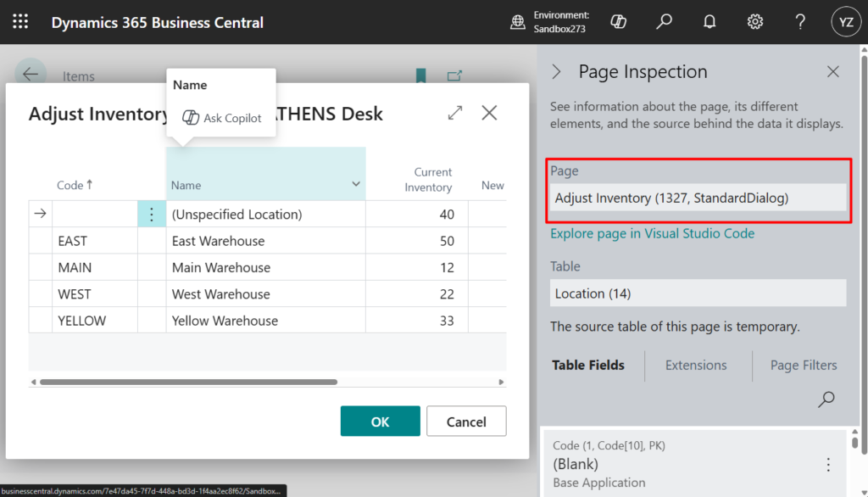The width and height of the screenshot is (868, 497).
Task: Click Explore page in Visual Studio Code
Action: click(652, 233)
